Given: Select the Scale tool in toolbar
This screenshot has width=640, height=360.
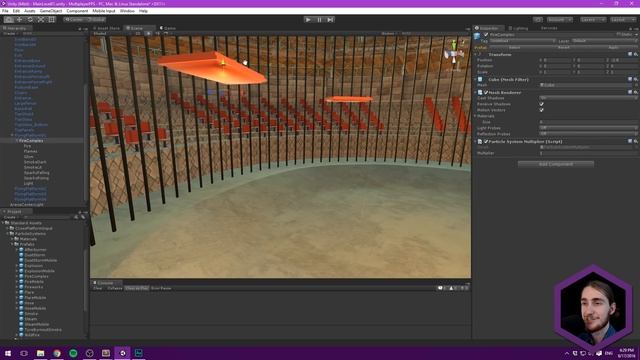Looking at the screenshot, I should coord(41,19).
